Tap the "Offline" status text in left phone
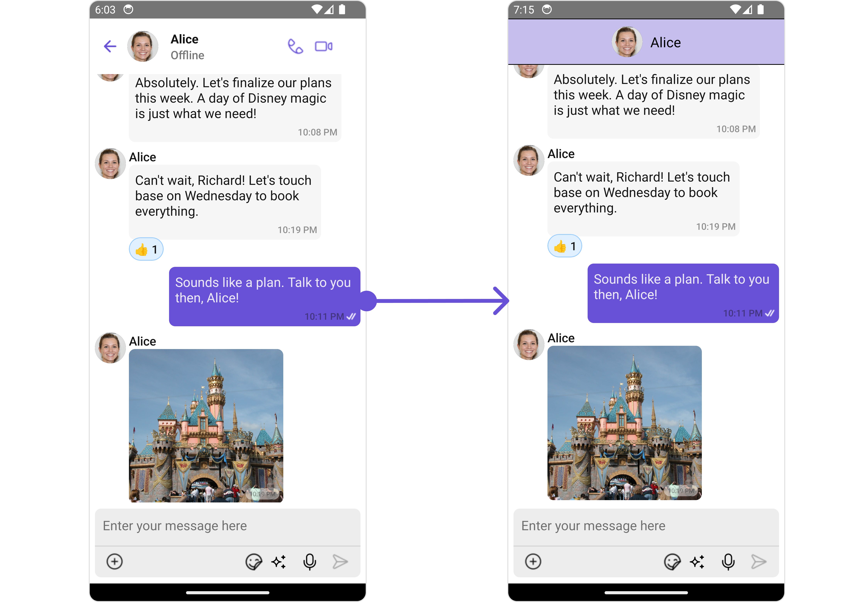Image resolution: width=868 pixels, height=602 pixels. tap(188, 55)
